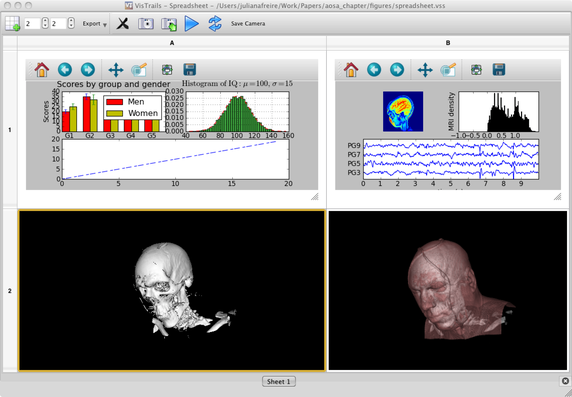
Task: Click forward arrow in cell A1 toolbar
Action: [x=88, y=69]
